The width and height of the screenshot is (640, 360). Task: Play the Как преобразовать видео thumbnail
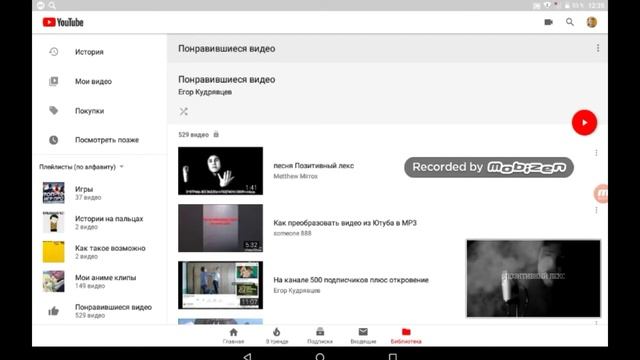pyautogui.click(x=220, y=228)
